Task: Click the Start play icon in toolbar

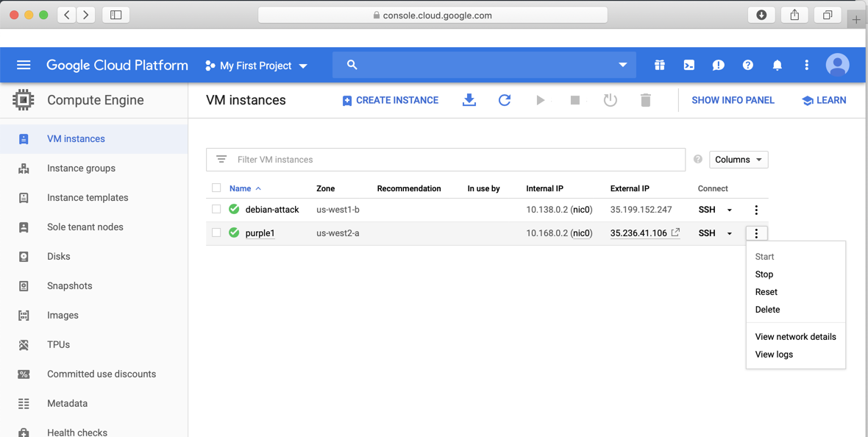Action: pos(540,100)
